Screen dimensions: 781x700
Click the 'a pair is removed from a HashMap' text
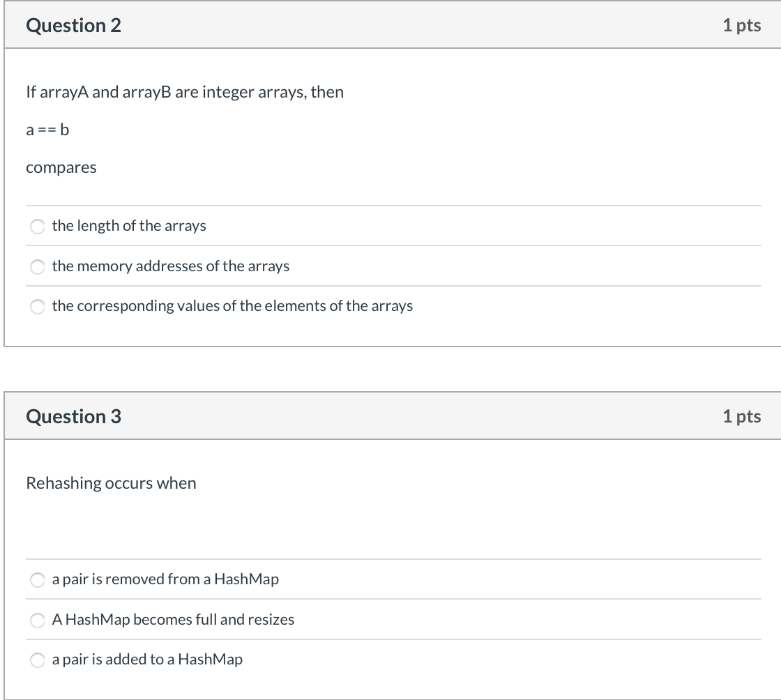coord(165,579)
